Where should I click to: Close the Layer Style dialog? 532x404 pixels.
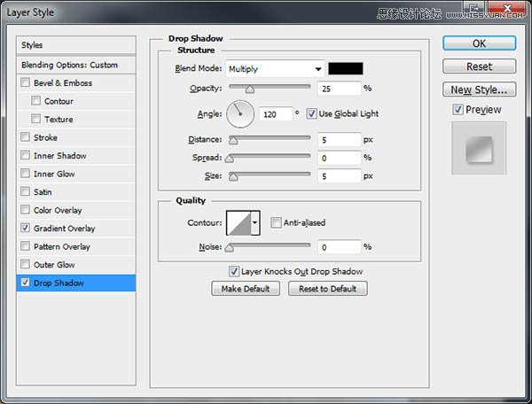point(507,8)
